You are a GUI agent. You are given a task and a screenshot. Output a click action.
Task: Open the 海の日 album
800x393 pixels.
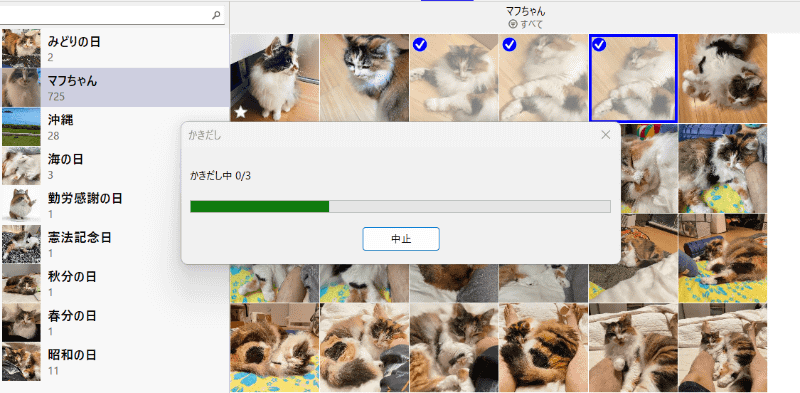[114, 166]
